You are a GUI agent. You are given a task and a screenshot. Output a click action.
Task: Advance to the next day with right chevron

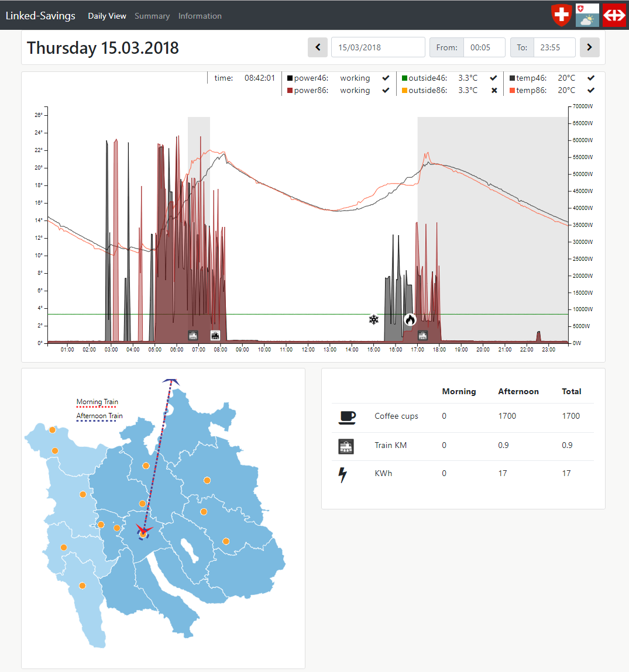(589, 47)
